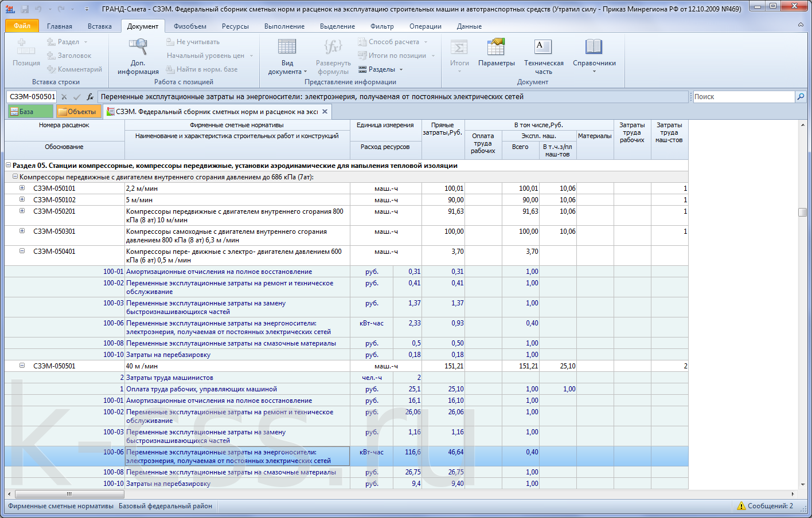This screenshot has width=812, height=518.
Task: Cancel formula edit with X icon
Action: [64, 97]
